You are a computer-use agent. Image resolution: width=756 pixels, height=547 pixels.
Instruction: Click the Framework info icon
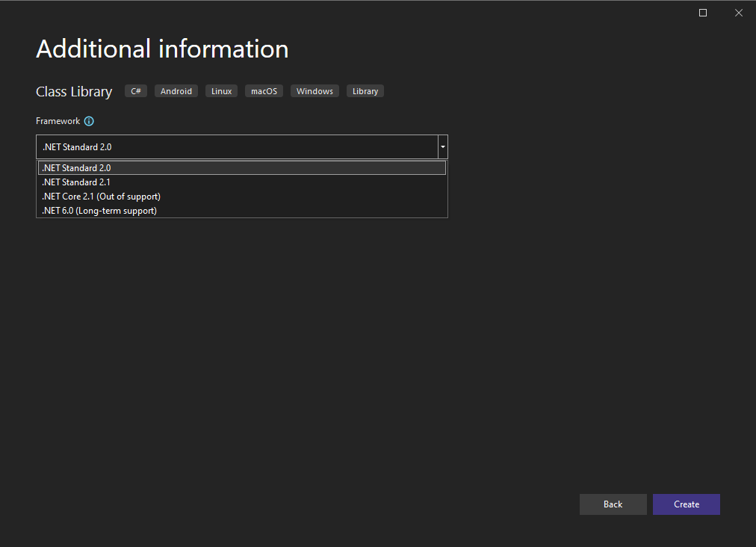click(89, 121)
